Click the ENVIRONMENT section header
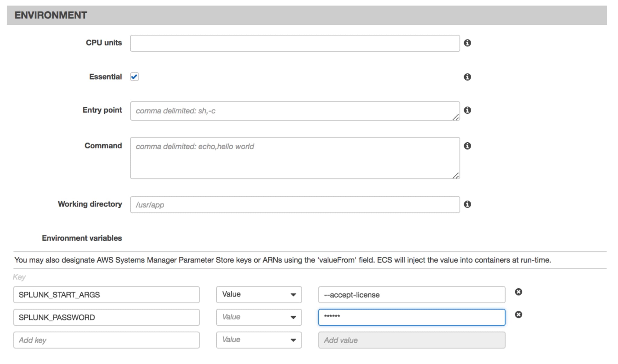618x364 pixels. point(307,15)
